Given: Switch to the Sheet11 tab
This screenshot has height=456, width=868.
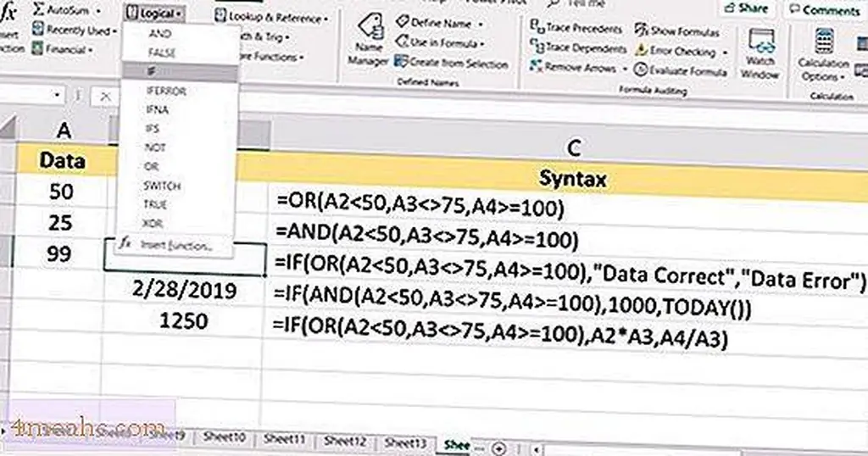Looking at the screenshot, I should (284, 440).
